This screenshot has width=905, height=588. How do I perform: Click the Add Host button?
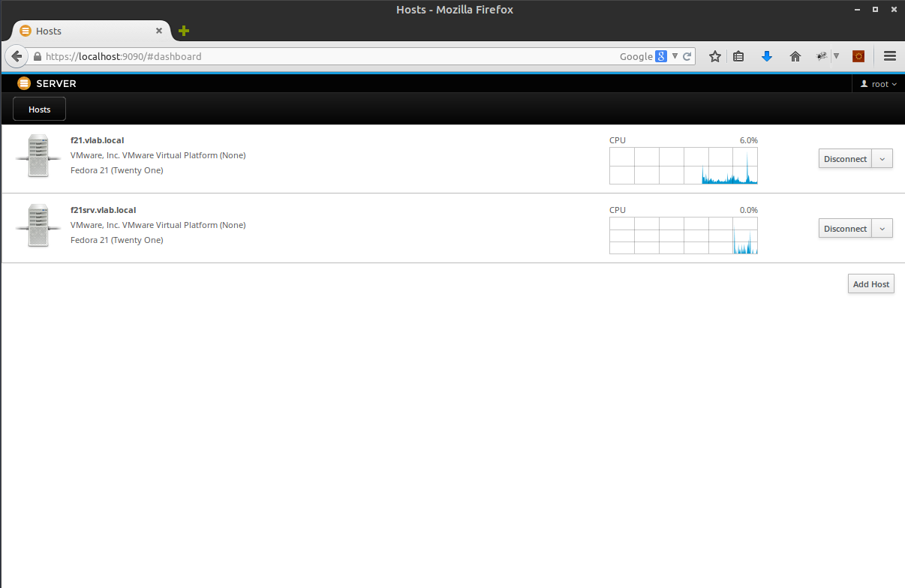pos(871,284)
